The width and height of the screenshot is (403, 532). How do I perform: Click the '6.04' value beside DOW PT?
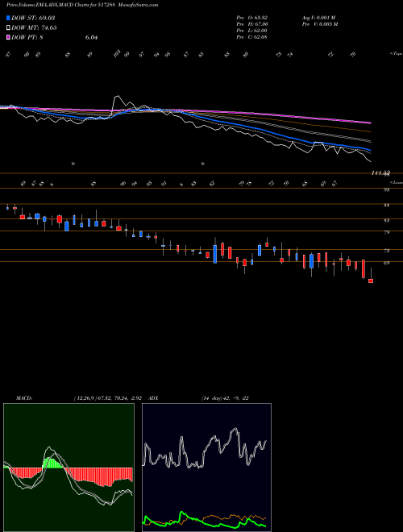point(92,37)
